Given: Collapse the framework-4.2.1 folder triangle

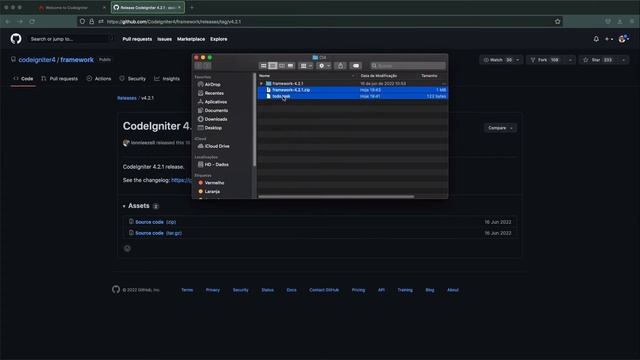Looking at the screenshot, I should (262, 83).
